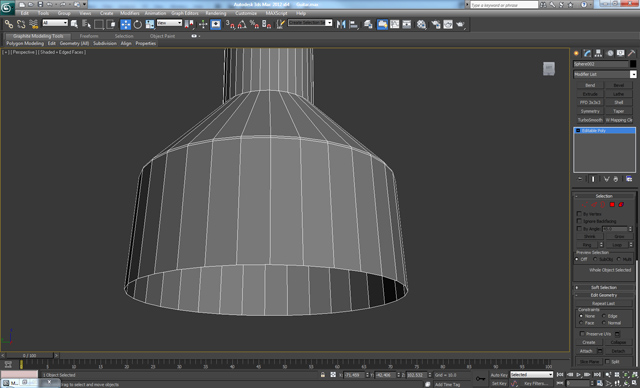Select Face constraint radio button
Image resolution: width=640 pixels, height=388 pixels.
pos(581,323)
